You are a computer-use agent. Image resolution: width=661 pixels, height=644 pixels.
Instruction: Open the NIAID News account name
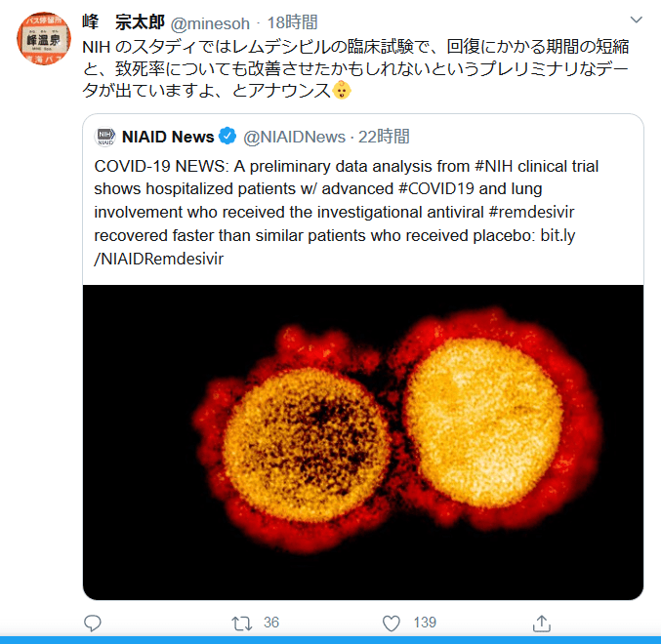coord(168,137)
